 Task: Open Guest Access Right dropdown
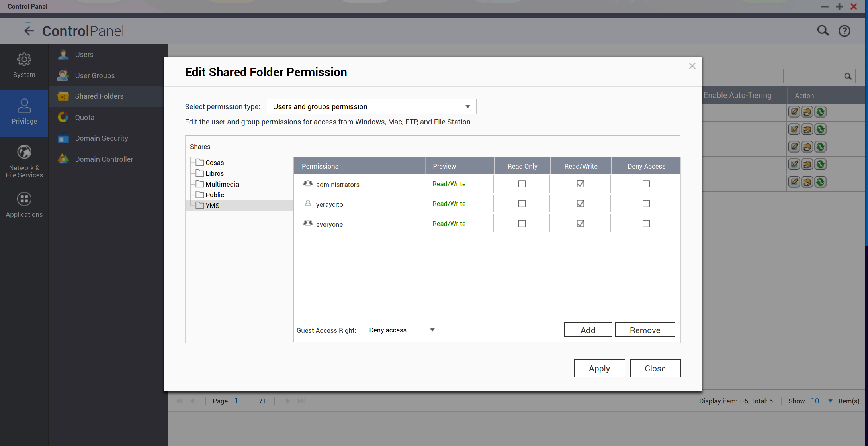(401, 330)
